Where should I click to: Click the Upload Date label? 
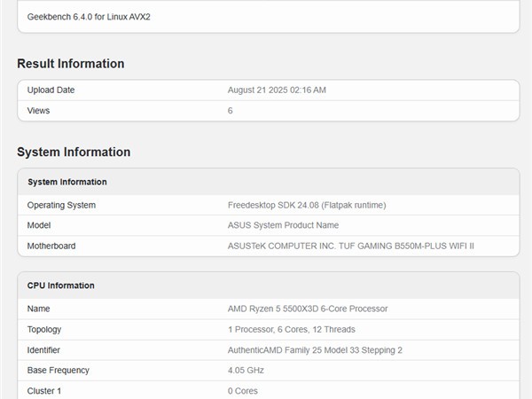click(51, 90)
